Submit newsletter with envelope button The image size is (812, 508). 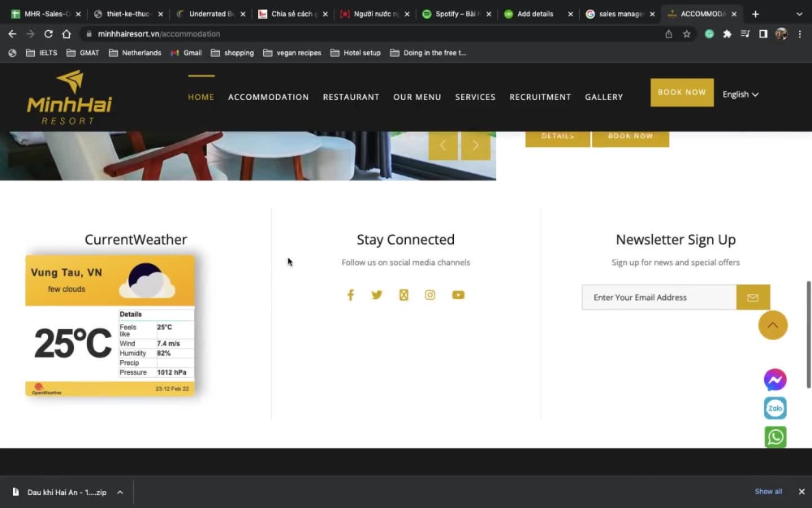[753, 297]
